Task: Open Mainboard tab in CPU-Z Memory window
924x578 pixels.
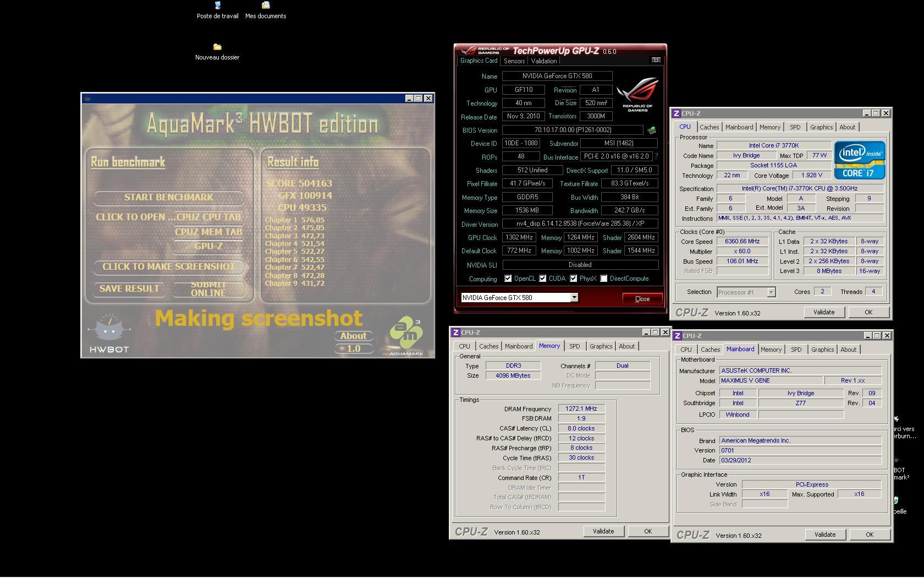Action: click(x=519, y=346)
